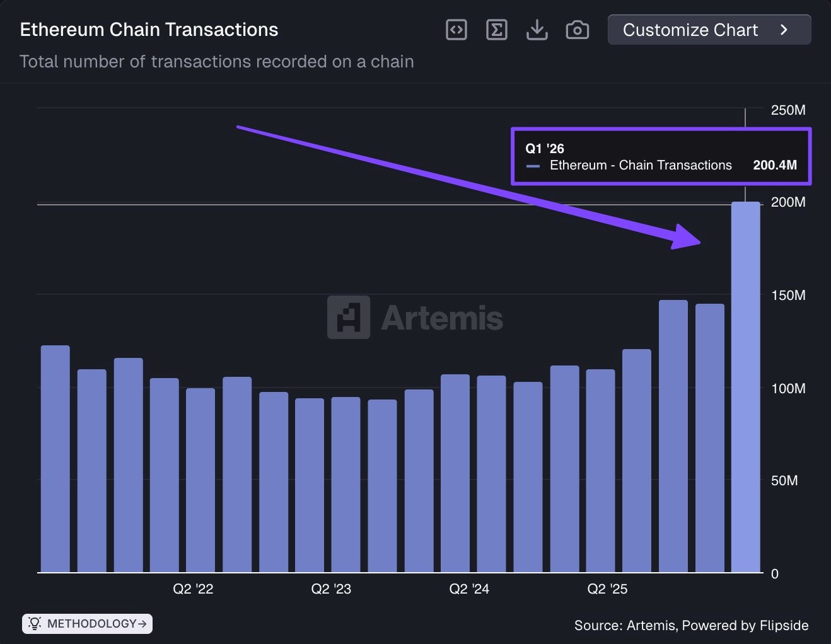Screen dimensions: 831x644
Task: Click the download chart data icon
Action: tap(537, 29)
